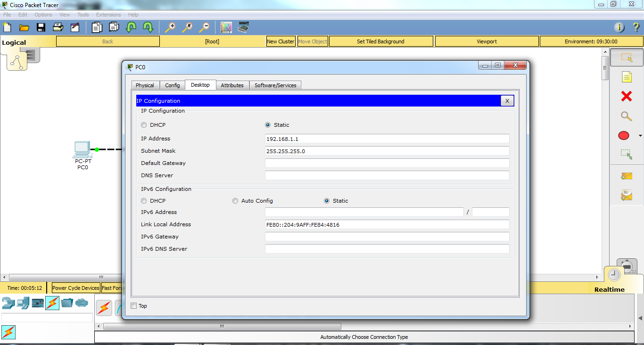The width and height of the screenshot is (644, 345).
Task: Select the red ellipse drawing tool
Action: click(624, 136)
